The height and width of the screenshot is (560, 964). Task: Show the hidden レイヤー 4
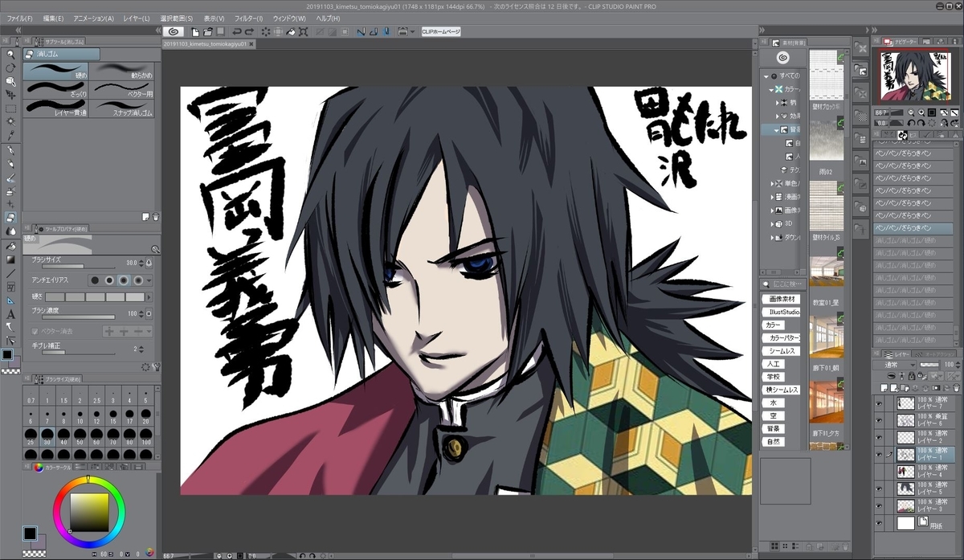point(880,471)
